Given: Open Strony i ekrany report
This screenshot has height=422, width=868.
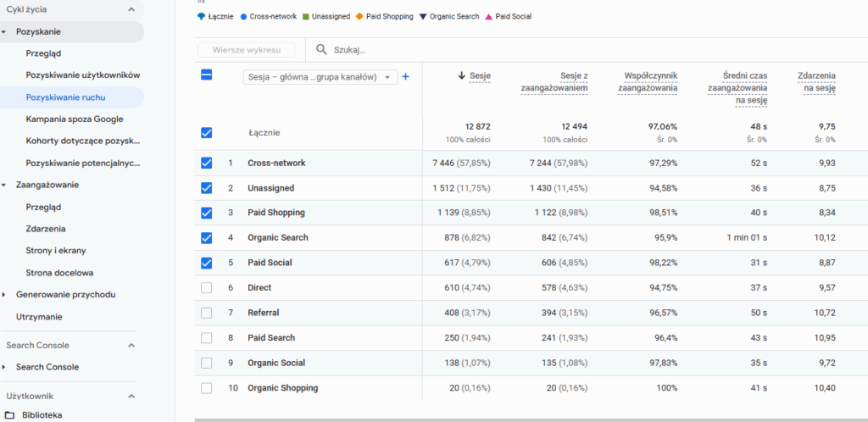Looking at the screenshot, I should (56, 251).
